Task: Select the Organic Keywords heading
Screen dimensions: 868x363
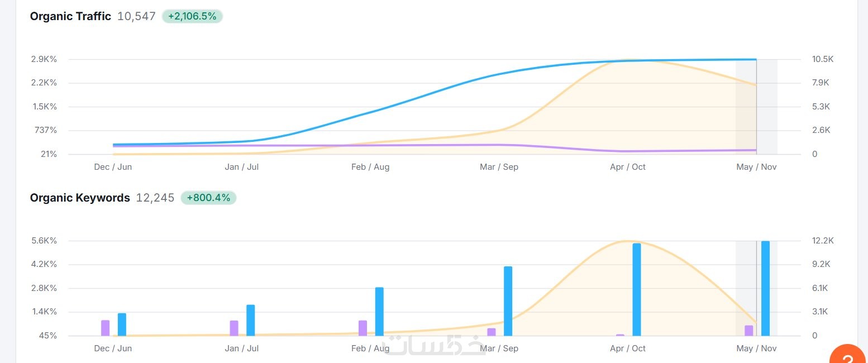Action: point(80,198)
